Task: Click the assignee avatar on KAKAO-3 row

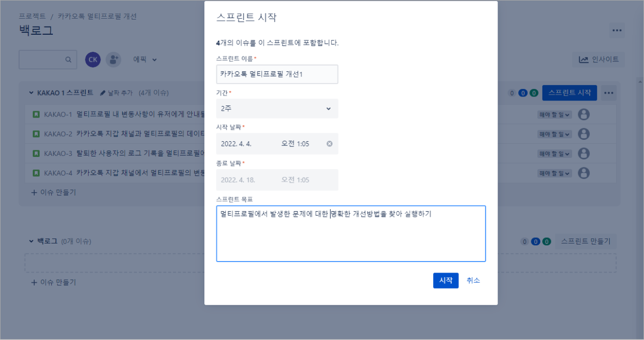Action: [584, 153]
